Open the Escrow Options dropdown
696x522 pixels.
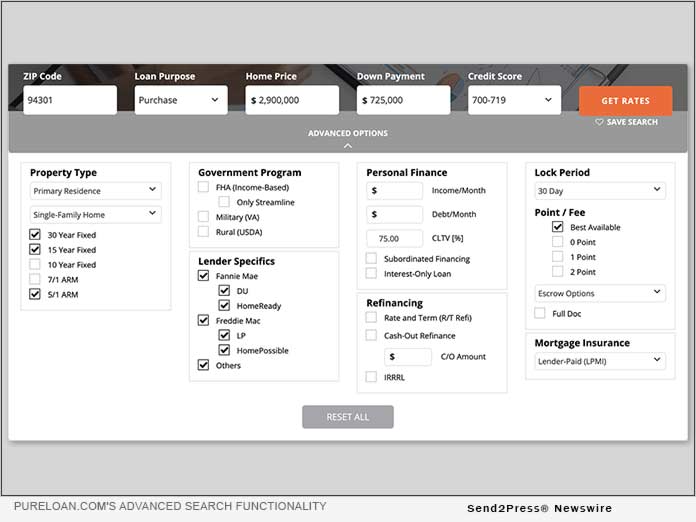(600, 293)
